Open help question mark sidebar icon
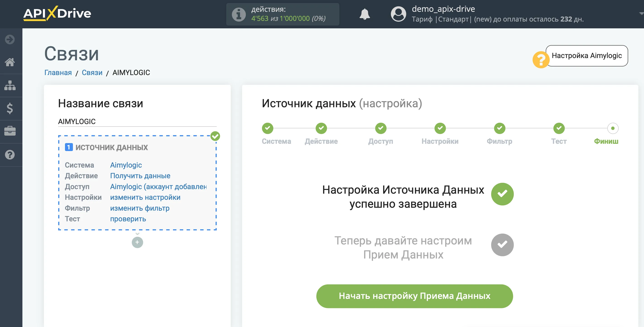 pos(10,155)
